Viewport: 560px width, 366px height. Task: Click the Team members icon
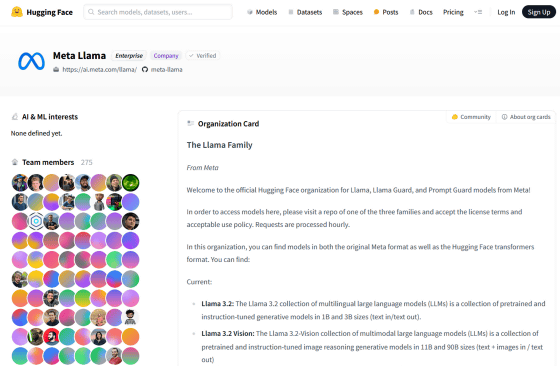click(x=15, y=162)
